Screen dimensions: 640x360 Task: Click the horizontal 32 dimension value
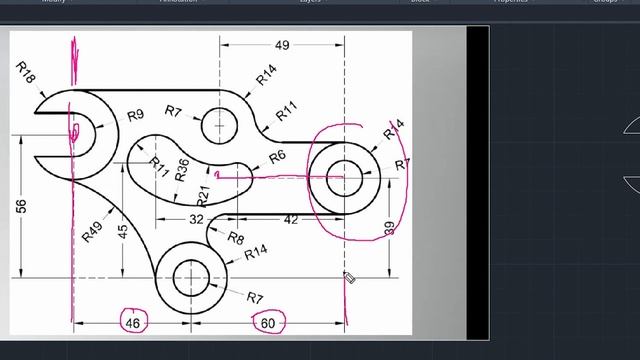pos(196,220)
